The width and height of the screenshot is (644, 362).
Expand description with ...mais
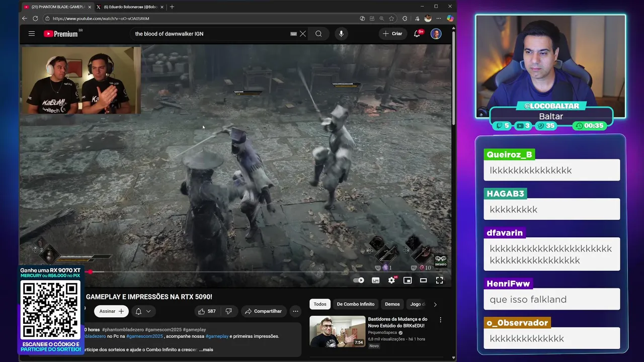pyautogui.click(x=206, y=349)
